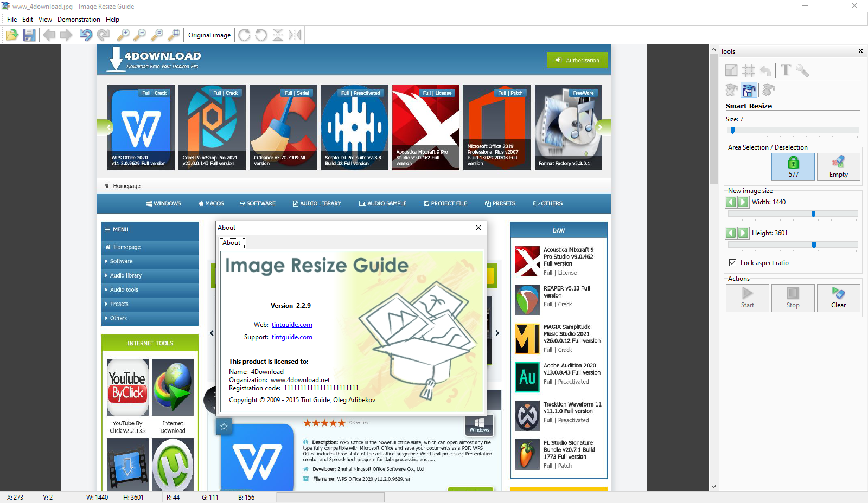The width and height of the screenshot is (868, 503).
Task: Click the 'W: 1440' status bar value
Action: tap(97, 498)
